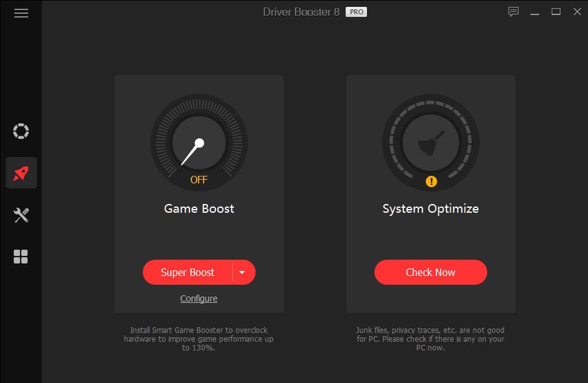
Task: Toggle the Game Boost gauge dial
Action: point(199,143)
